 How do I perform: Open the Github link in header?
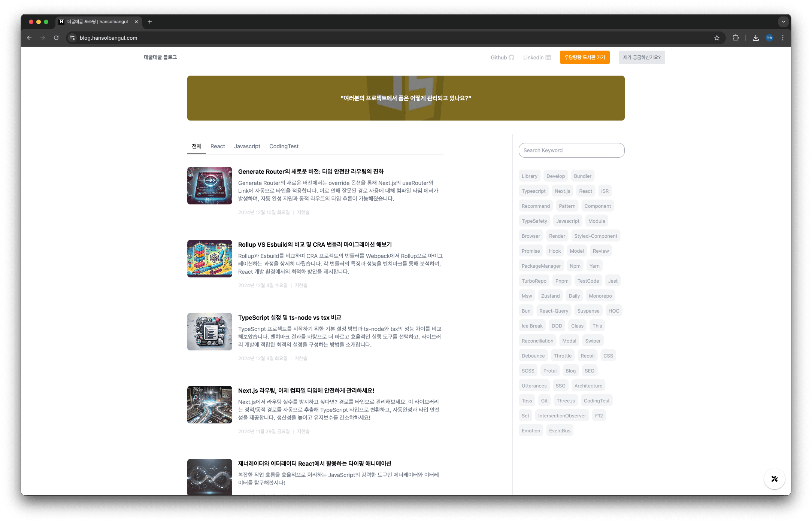[x=503, y=57]
